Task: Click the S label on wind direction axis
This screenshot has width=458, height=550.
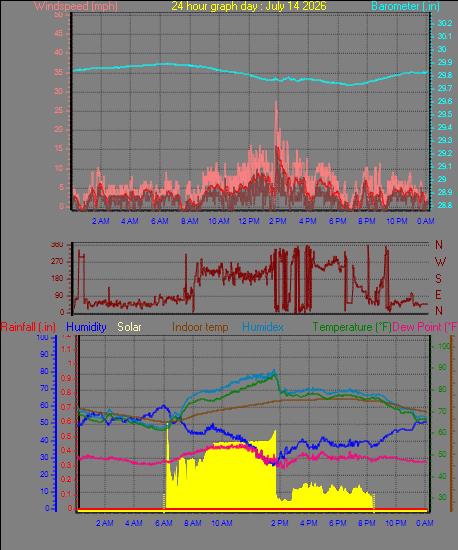Action: (x=438, y=279)
